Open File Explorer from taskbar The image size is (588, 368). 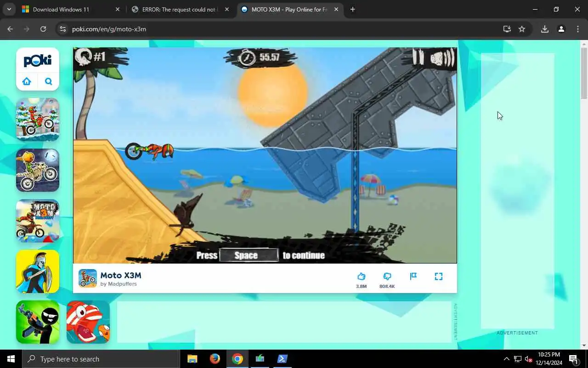[192, 359]
